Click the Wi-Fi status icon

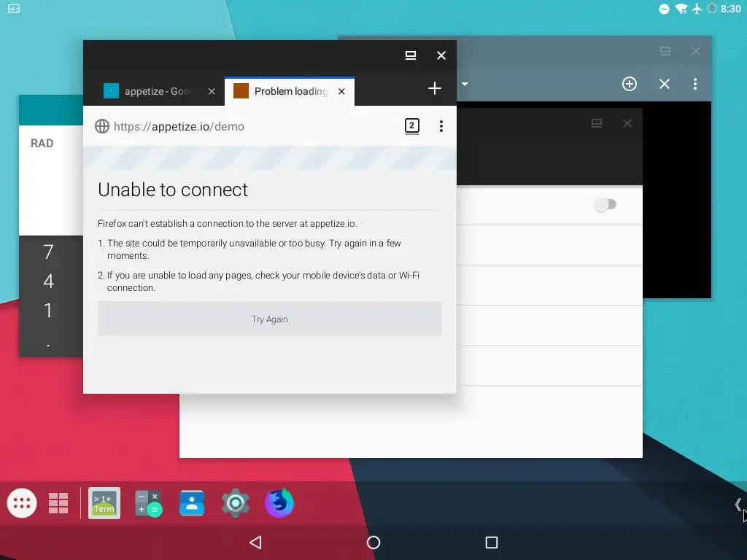[x=682, y=9]
